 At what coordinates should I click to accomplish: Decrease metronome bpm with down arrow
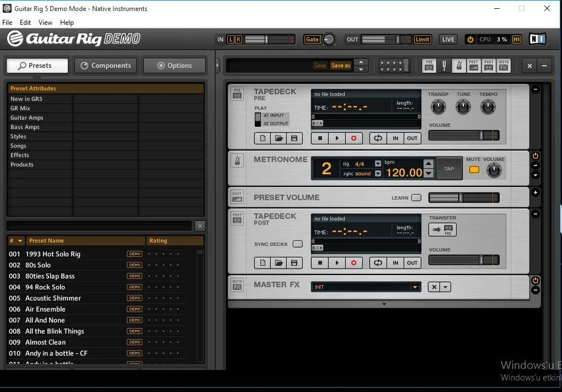(429, 174)
